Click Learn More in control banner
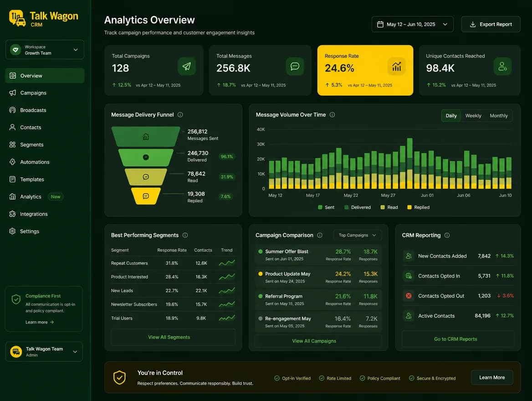This screenshot has width=532, height=401. [x=492, y=377]
